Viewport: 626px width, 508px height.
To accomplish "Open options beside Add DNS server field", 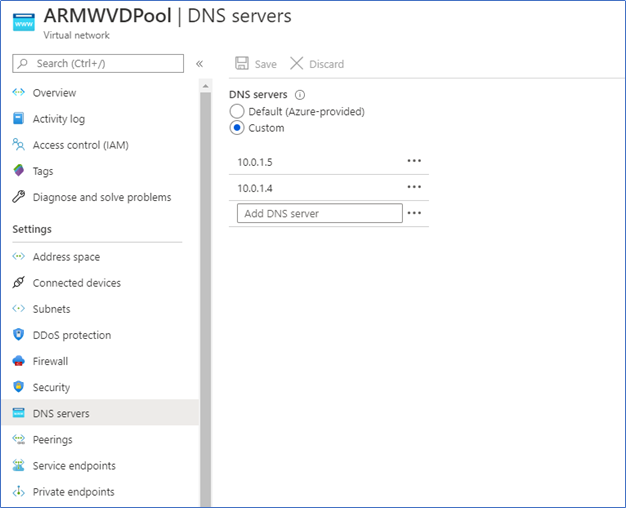I will [x=414, y=213].
